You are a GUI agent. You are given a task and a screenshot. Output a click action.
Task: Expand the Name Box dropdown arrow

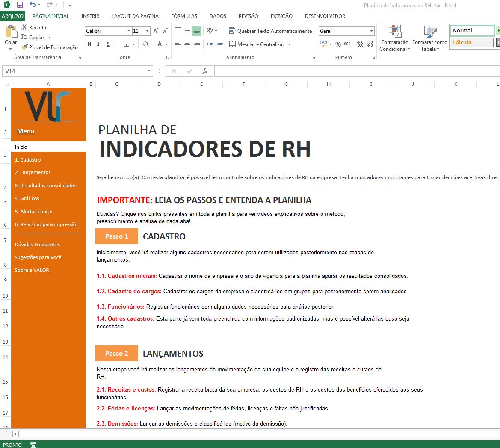click(x=148, y=71)
